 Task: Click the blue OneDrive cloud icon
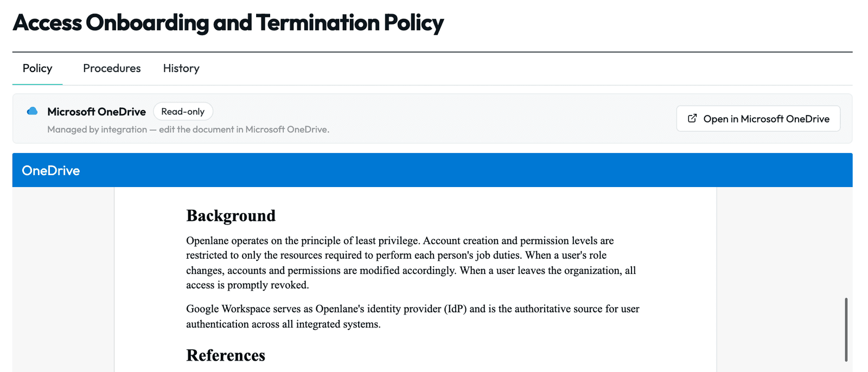tap(33, 111)
